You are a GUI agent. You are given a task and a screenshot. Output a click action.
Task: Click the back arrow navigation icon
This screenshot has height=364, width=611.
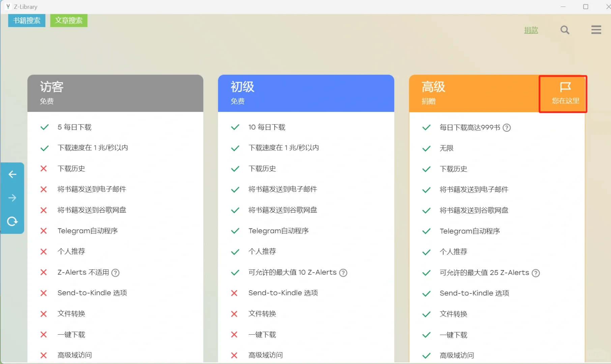click(x=12, y=174)
